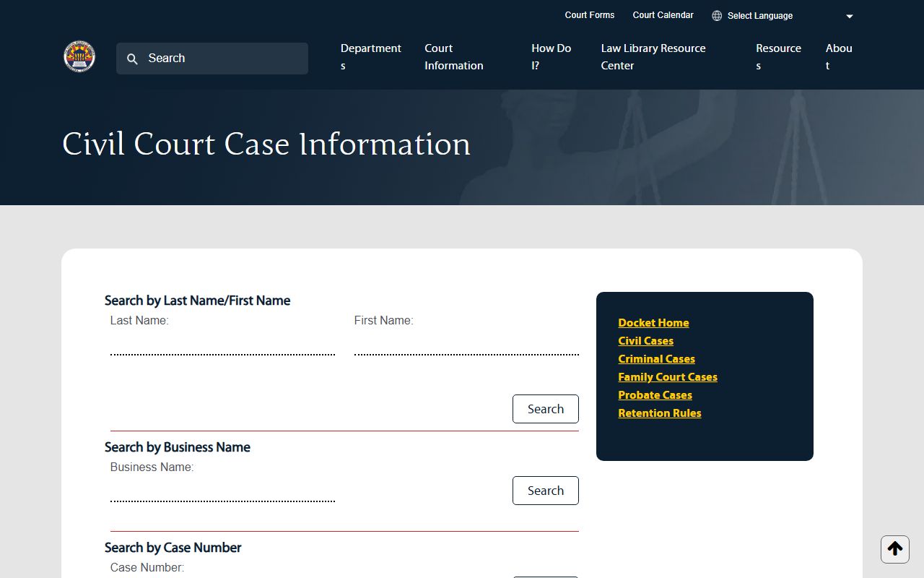Open the Departments menu
Image resolution: width=924 pixels, height=578 pixels.
point(371,57)
